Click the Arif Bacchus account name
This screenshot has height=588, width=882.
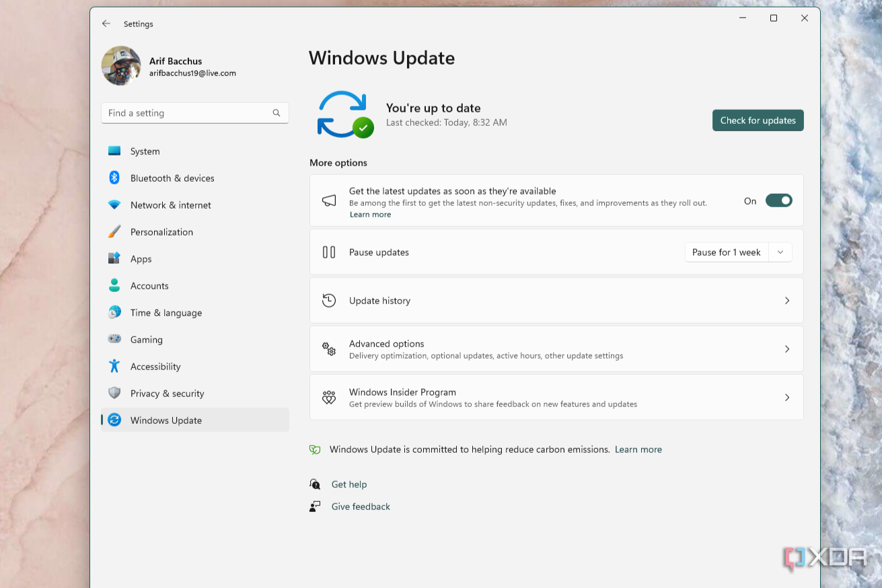176,61
